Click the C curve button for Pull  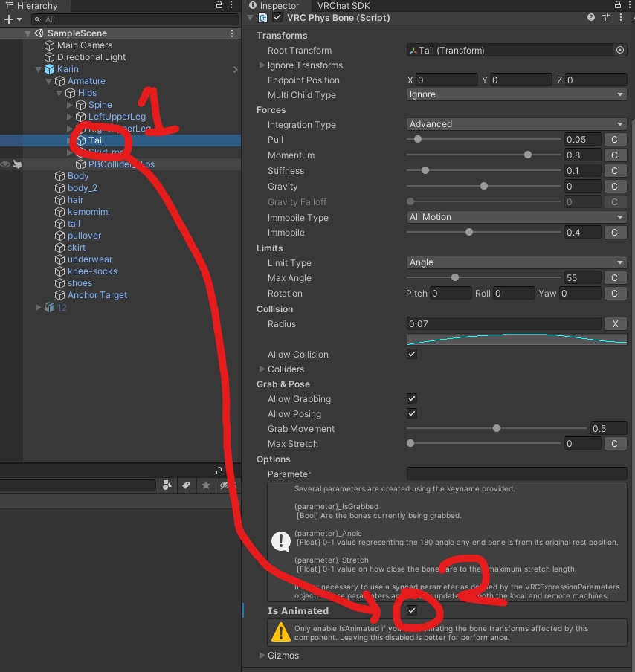click(x=614, y=139)
